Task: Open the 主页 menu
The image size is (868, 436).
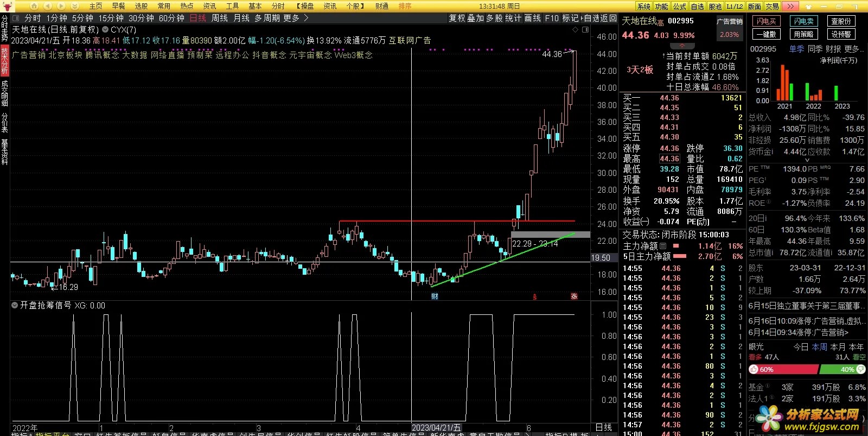Action: 95,6
